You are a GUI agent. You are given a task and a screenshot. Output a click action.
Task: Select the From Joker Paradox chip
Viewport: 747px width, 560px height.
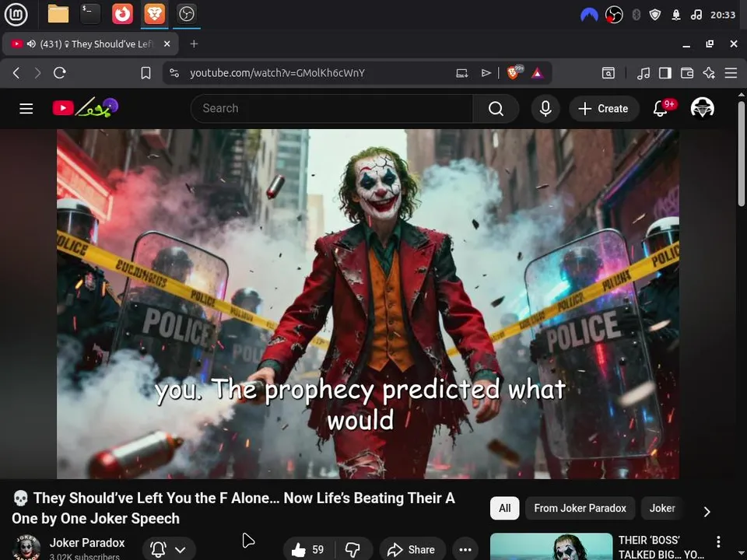pyautogui.click(x=580, y=508)
